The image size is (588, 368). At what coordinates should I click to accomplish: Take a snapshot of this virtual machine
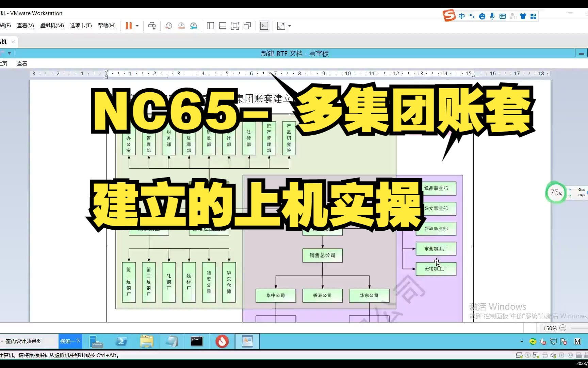169,26
